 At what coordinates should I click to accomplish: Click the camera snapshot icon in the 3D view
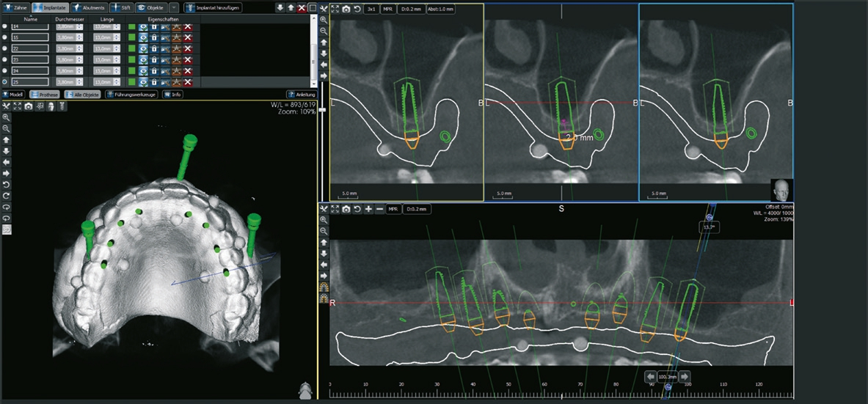coord(28,106)
